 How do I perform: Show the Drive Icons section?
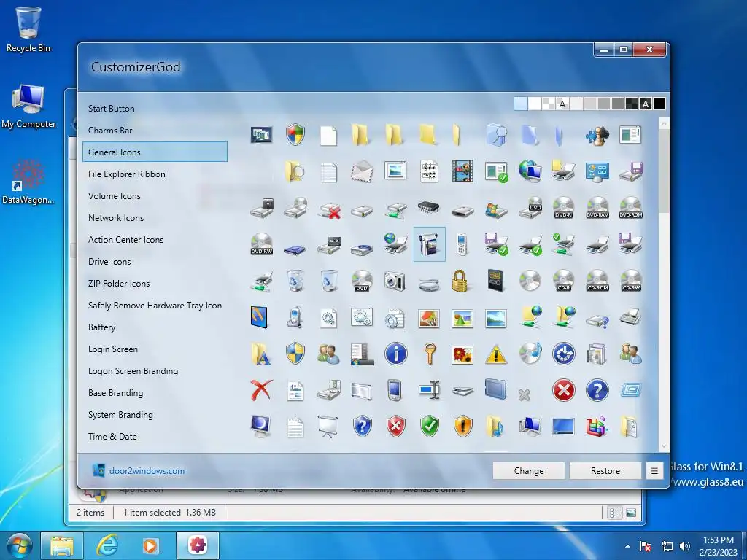coord(109,262)
